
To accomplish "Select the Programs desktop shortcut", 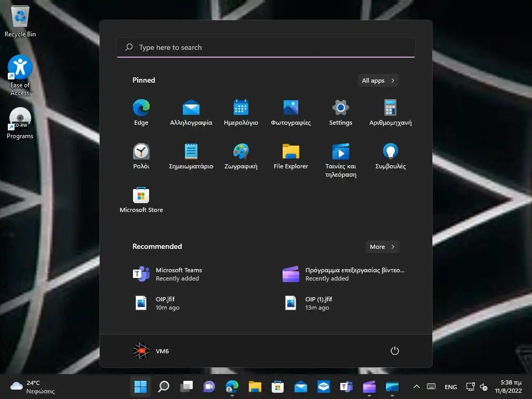I will pos(20,124).
